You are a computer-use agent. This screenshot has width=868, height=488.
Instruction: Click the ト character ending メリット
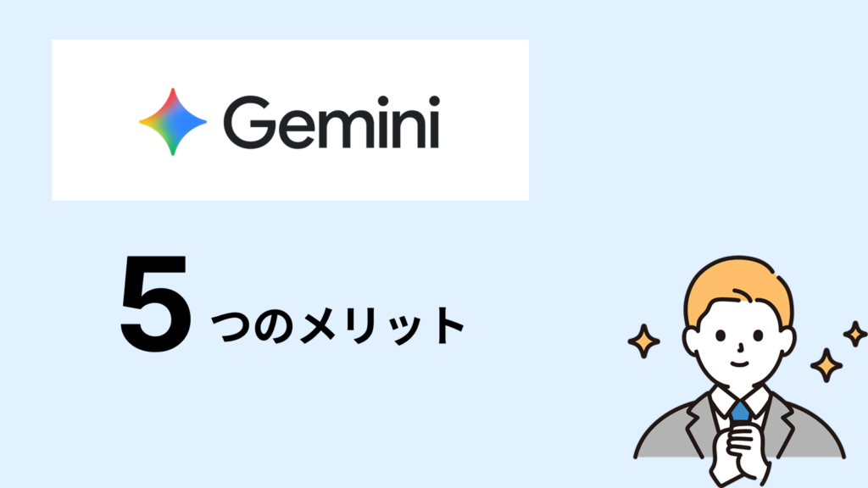tap(449, 326)
